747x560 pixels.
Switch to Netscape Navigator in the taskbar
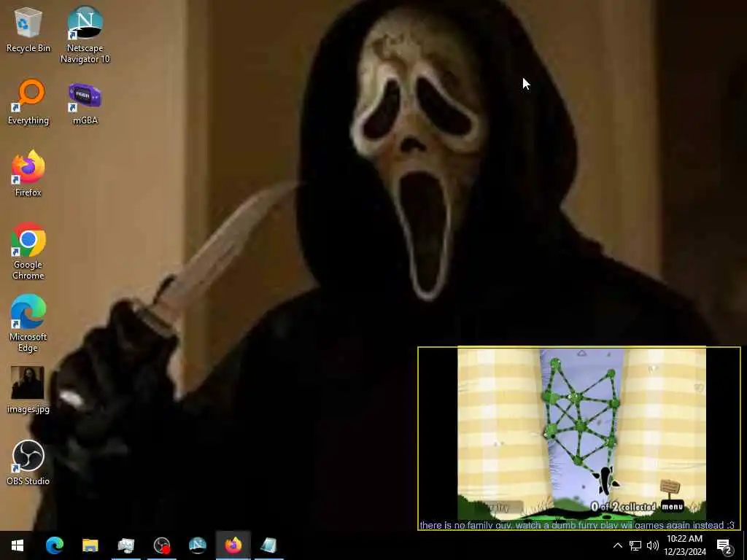point(197,545)
